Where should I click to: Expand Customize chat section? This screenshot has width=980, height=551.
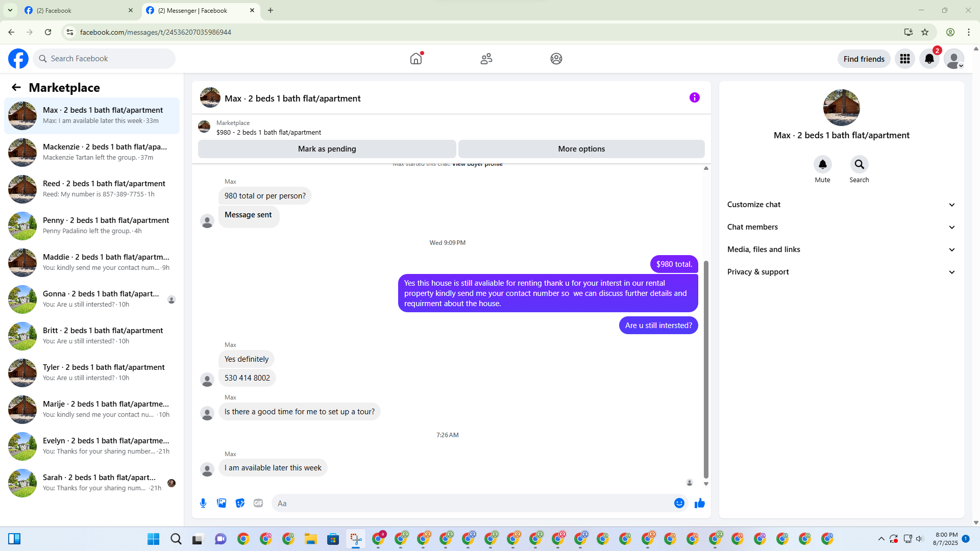[841, 205]
